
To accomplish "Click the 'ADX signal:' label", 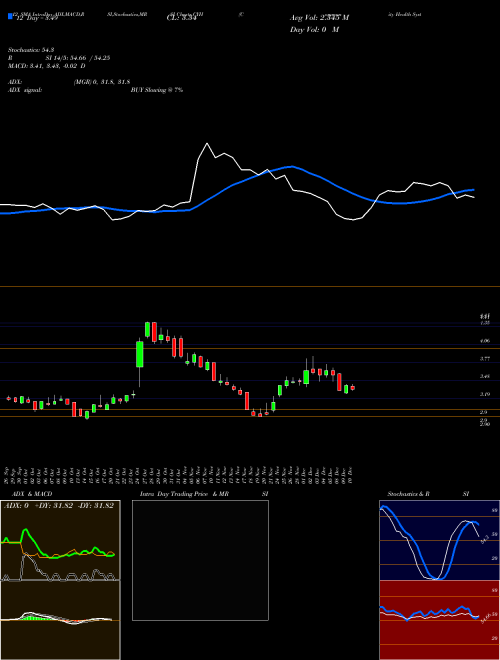I will coord(25,90).
